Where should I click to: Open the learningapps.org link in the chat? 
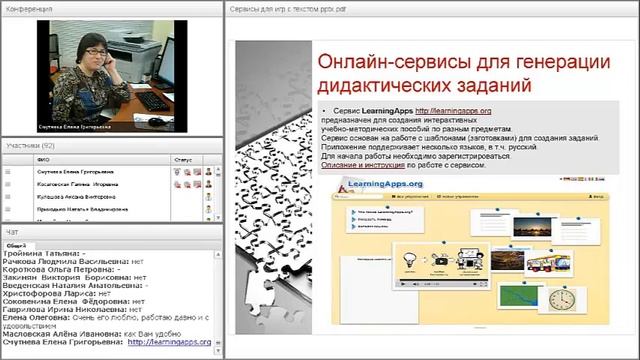pos(169,342)
